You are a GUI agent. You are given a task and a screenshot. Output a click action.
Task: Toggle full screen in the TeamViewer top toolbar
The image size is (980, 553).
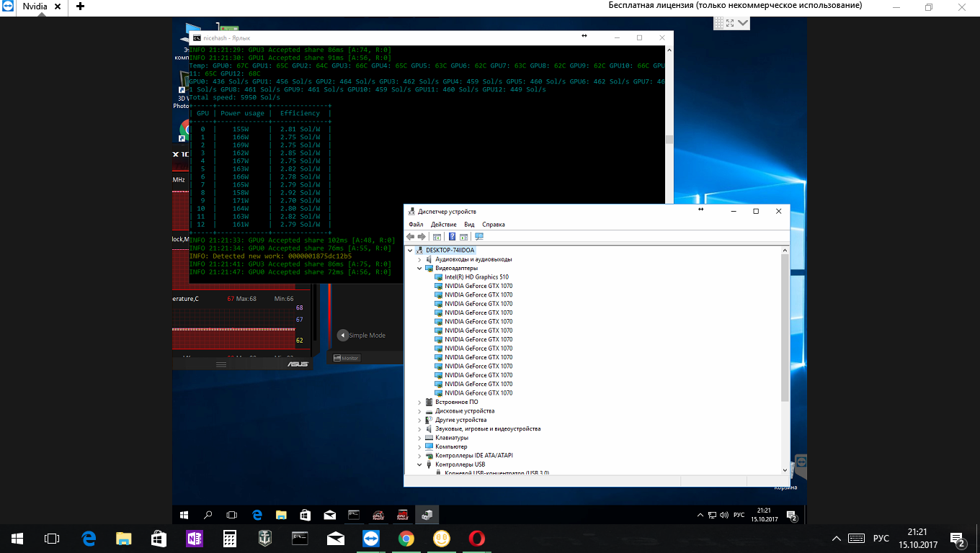(730, 23)
